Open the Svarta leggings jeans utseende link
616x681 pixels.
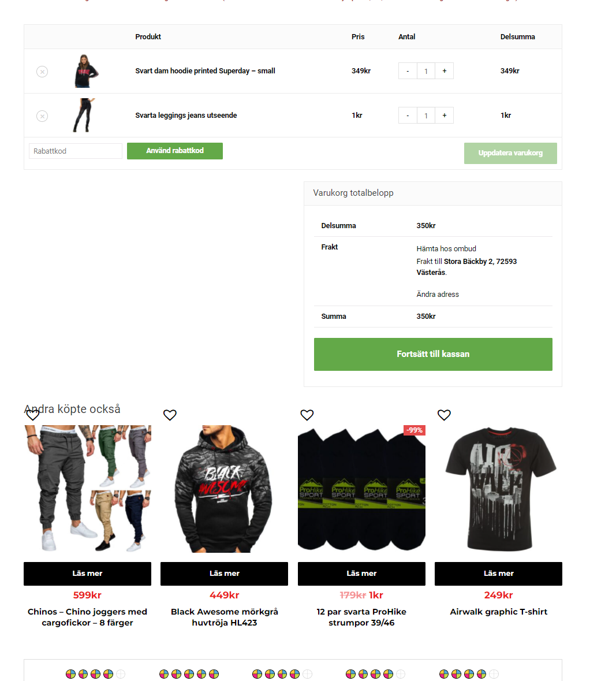click(186, 115)
